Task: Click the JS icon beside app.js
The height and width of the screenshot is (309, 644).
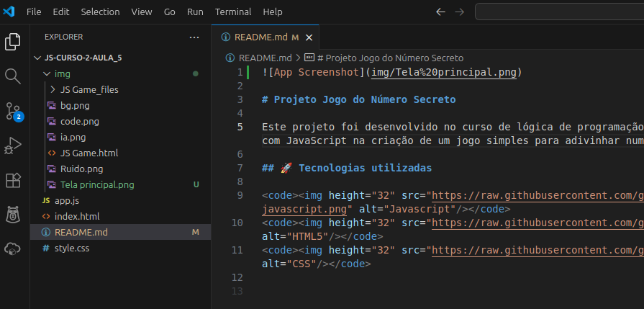Action: coord(46,200)
